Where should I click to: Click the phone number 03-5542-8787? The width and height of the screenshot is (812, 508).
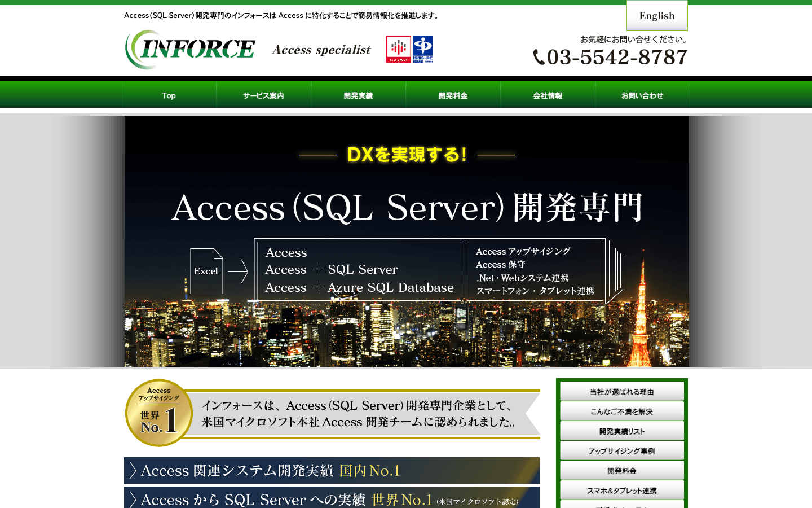[x=617, y=57]
